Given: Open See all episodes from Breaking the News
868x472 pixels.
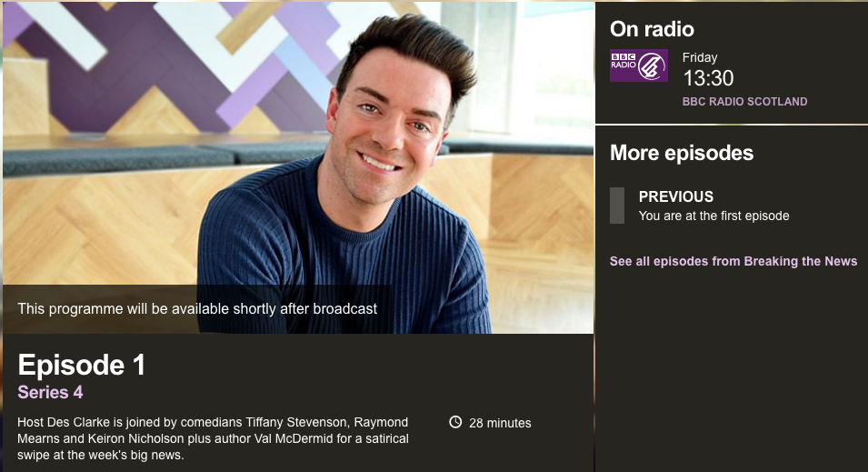Looking at the screenshot, I should [x=733, y=262].
